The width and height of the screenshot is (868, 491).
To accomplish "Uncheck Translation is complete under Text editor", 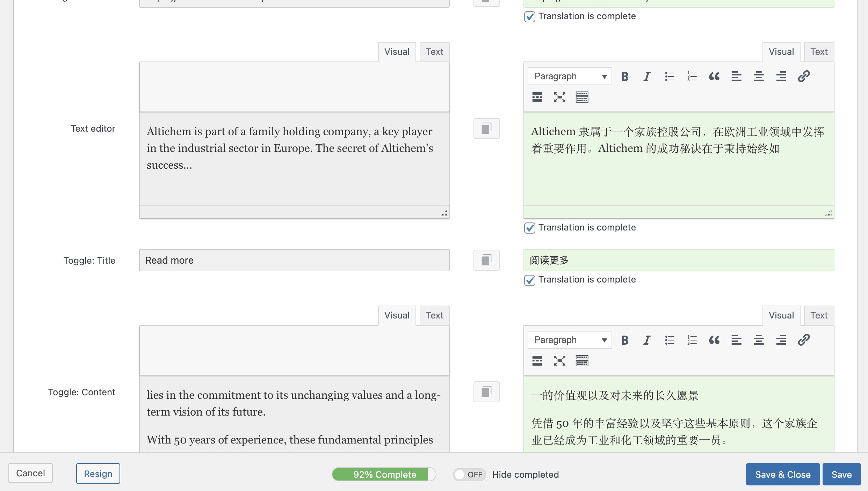I will [x=530, y=228].
